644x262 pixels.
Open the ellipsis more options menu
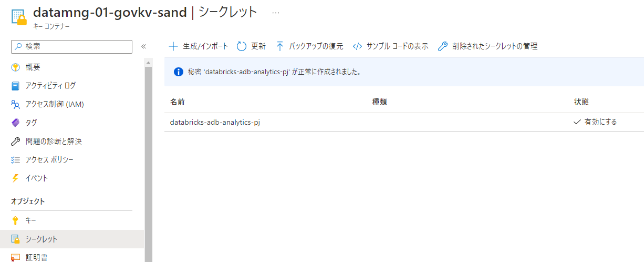[x=276, y=13]
